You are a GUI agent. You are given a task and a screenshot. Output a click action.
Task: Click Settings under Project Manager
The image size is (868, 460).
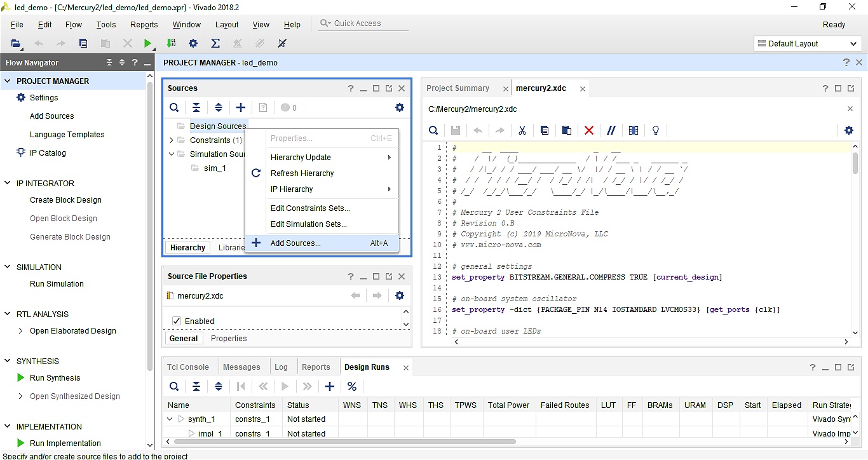click(44, 97)
